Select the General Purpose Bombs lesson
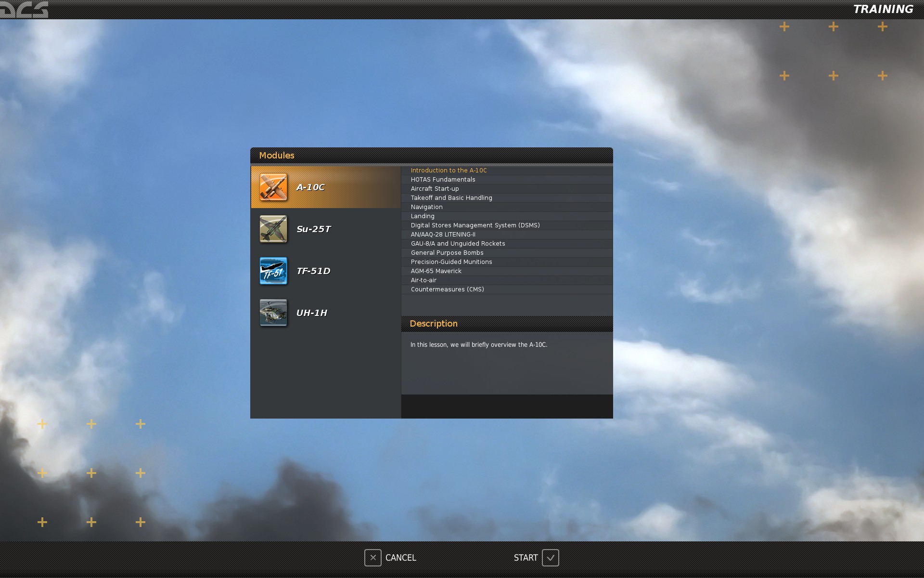924x578 pixels. [507, 253]
